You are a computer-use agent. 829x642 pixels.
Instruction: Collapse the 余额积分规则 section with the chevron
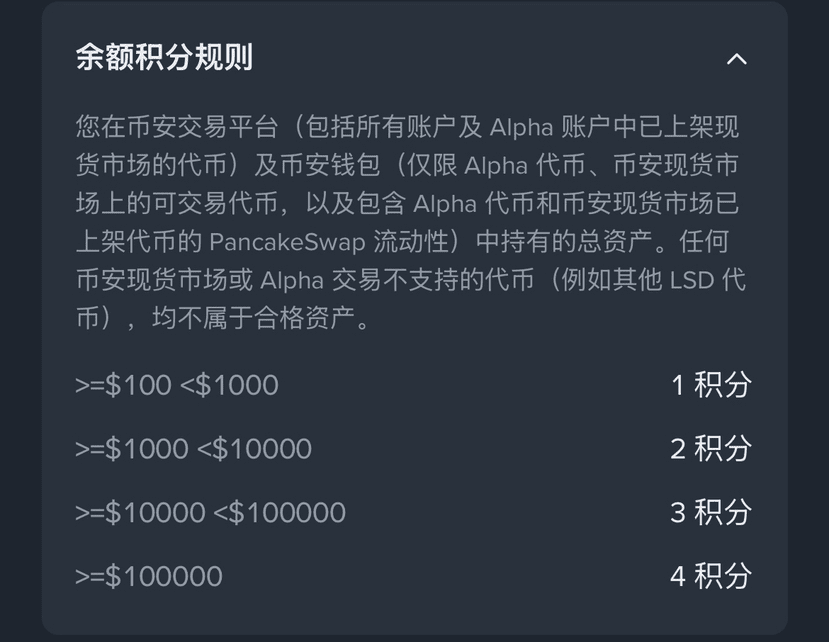(x=736, y=59)
